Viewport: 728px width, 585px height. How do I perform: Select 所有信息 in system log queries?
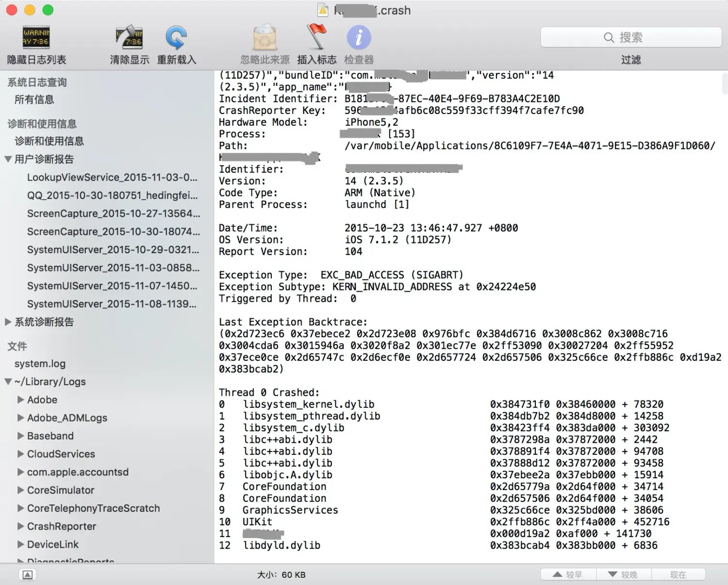pyautogui.click(x=34, y=99)
